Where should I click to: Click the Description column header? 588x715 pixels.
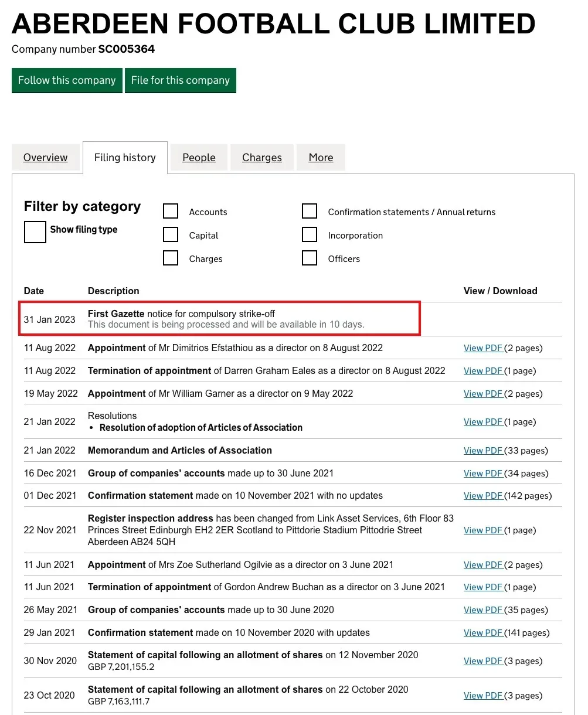114,291
